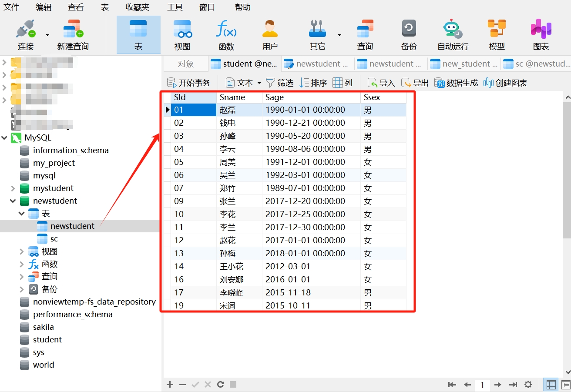Screen dimensions: 571x392
Task: Switch to form view at bottom right
Action: (x=566, y=385)
